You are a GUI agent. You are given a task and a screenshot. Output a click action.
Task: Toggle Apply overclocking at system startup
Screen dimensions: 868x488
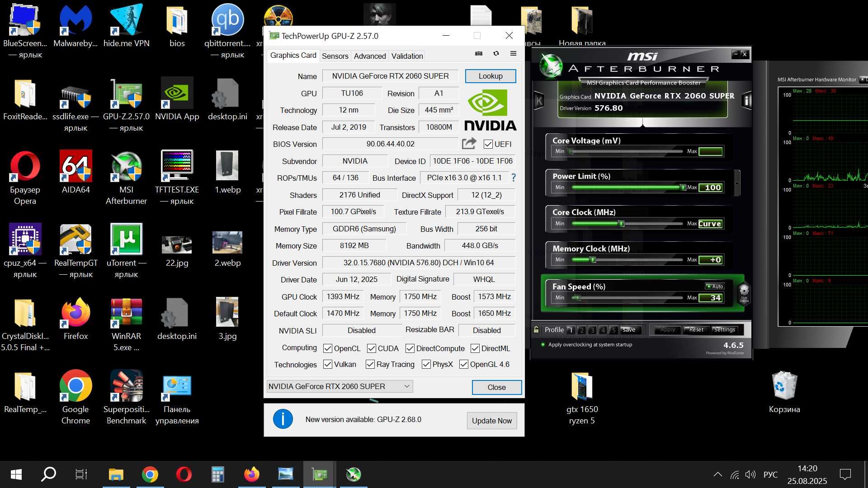tap(543, 345)
